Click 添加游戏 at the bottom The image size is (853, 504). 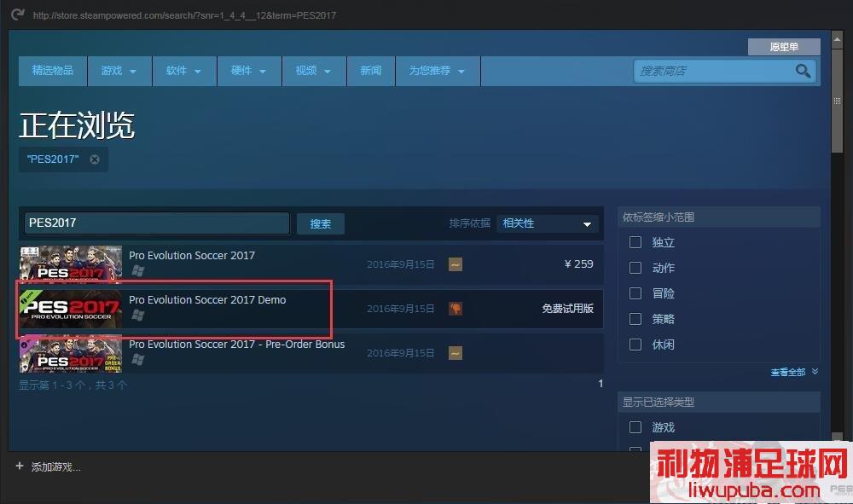click(56, 466)
